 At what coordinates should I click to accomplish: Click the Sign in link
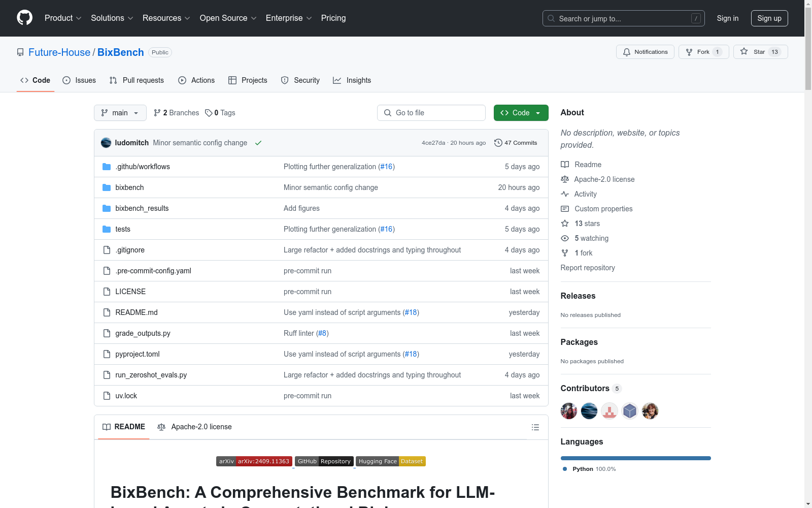point(728,18)
